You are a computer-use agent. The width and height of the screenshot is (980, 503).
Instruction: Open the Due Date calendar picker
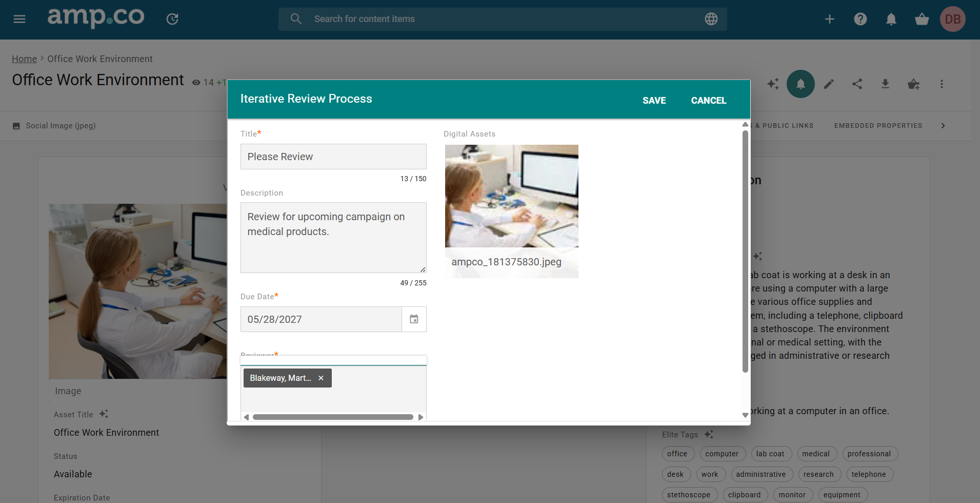(x=414, y=319)
